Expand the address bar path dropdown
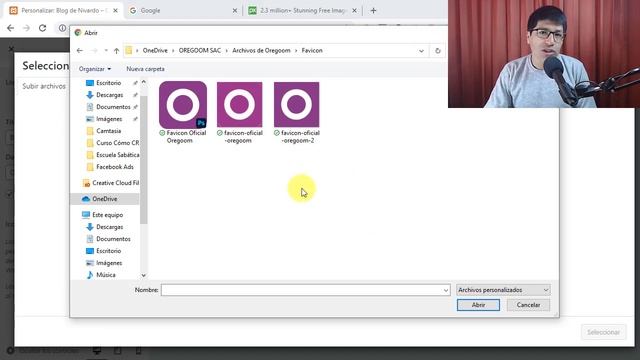 tap(421, 51)
